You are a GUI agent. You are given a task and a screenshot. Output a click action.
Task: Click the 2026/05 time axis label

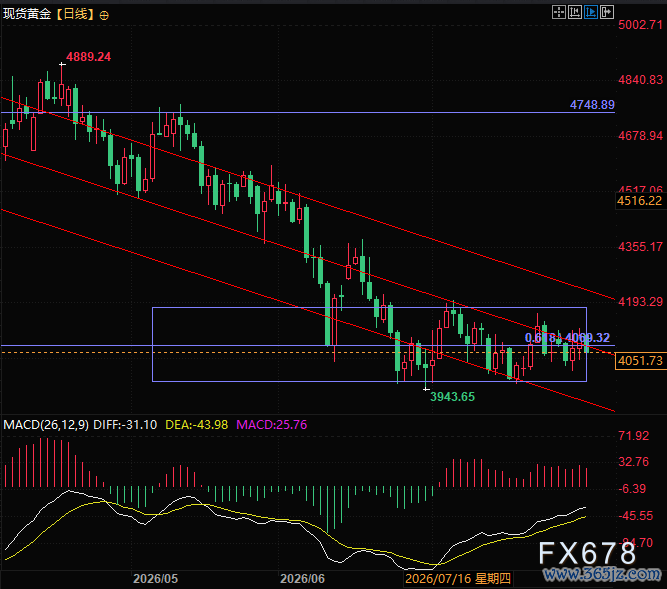pyautogui.click(x=155, y=579)
